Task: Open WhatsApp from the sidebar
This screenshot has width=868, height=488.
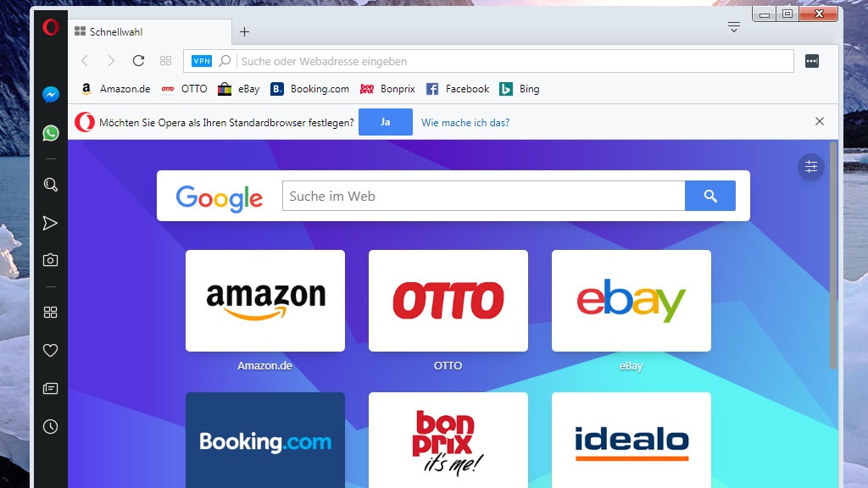Action: click(50, 134)
